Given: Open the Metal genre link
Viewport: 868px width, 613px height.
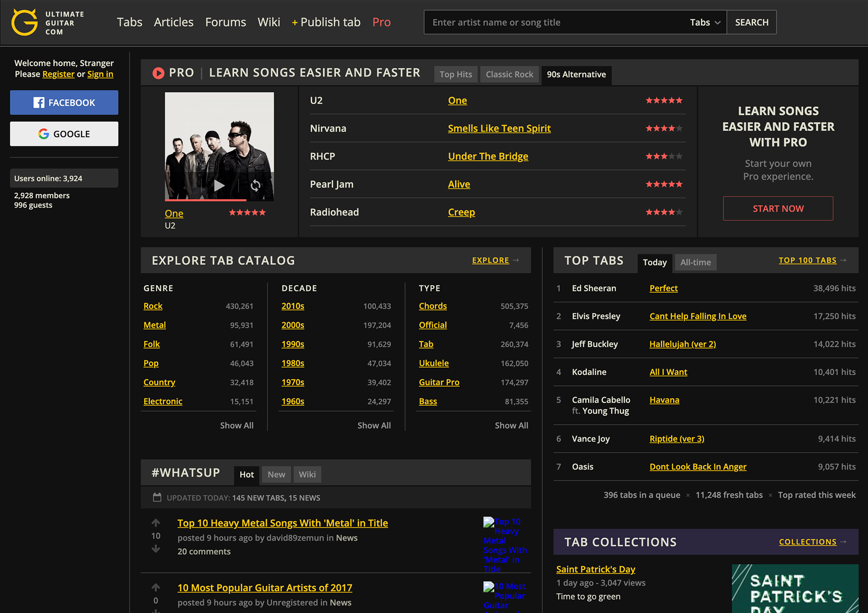Looking at the screenshot, I should pyautogui.click(x=154, y=325).
